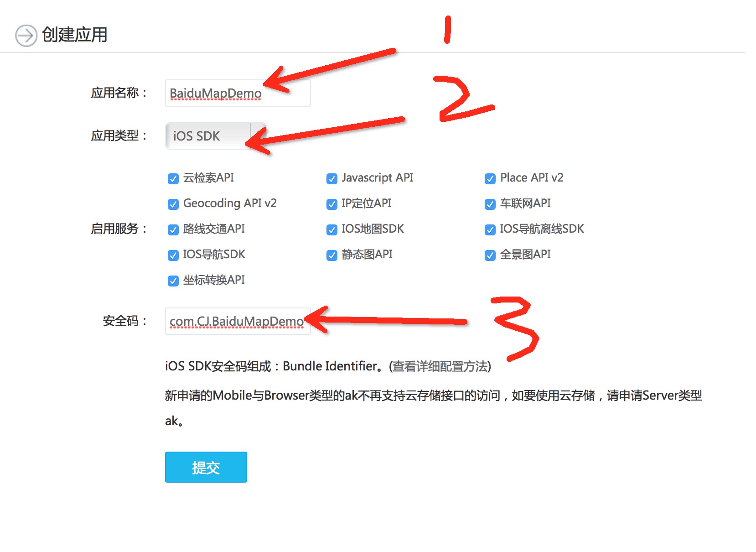Toggle the Place API v2 checkbox
Viewport: 756px width, 552px height.
click(490, 178)
